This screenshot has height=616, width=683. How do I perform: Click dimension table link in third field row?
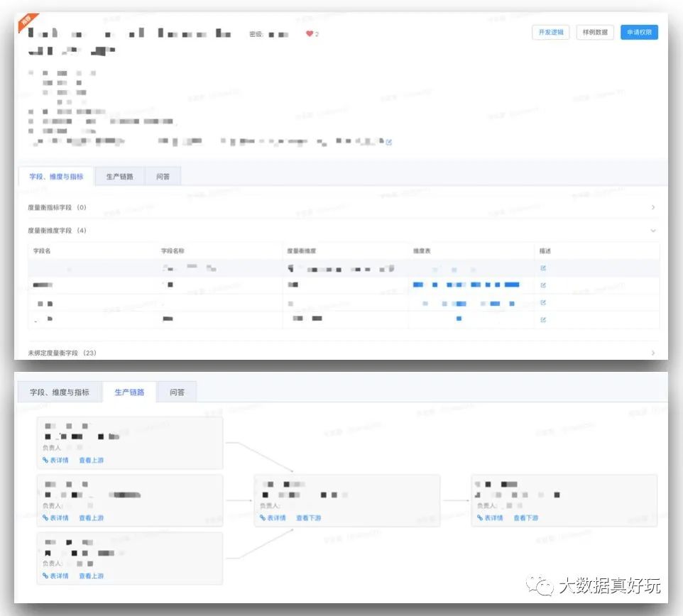[x=469, y=304]
